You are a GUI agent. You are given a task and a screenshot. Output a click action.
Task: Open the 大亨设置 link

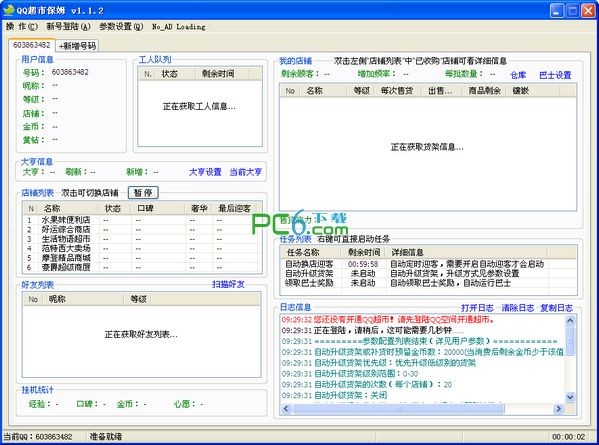pyautogui.click(x=205, y=172)
